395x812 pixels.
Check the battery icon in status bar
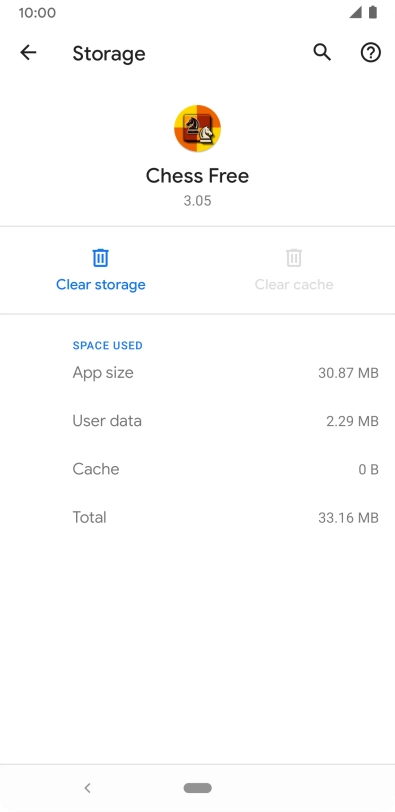point(373,12)
